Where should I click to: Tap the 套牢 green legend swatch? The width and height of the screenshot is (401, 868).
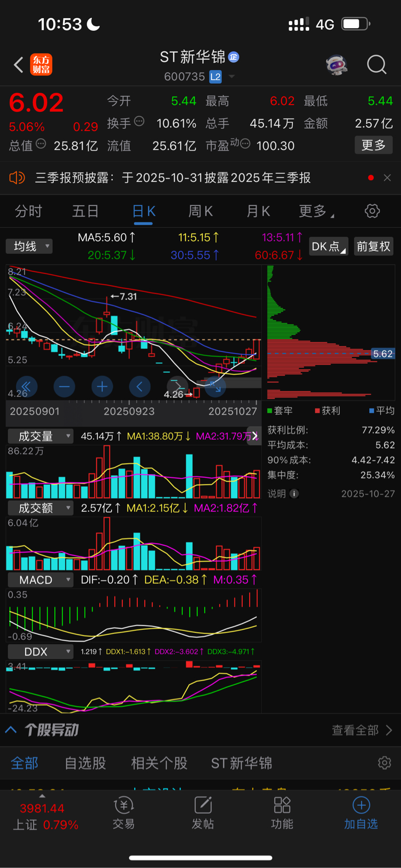pos(270,411)
